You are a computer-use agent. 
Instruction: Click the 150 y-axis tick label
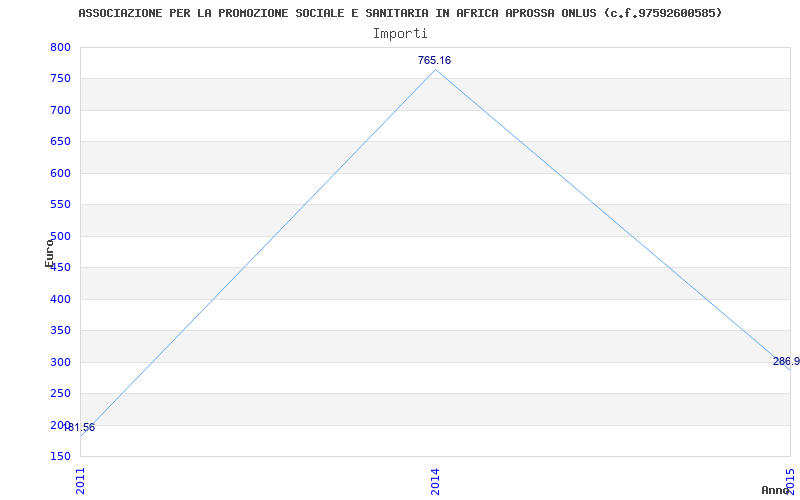pos(60,456)
